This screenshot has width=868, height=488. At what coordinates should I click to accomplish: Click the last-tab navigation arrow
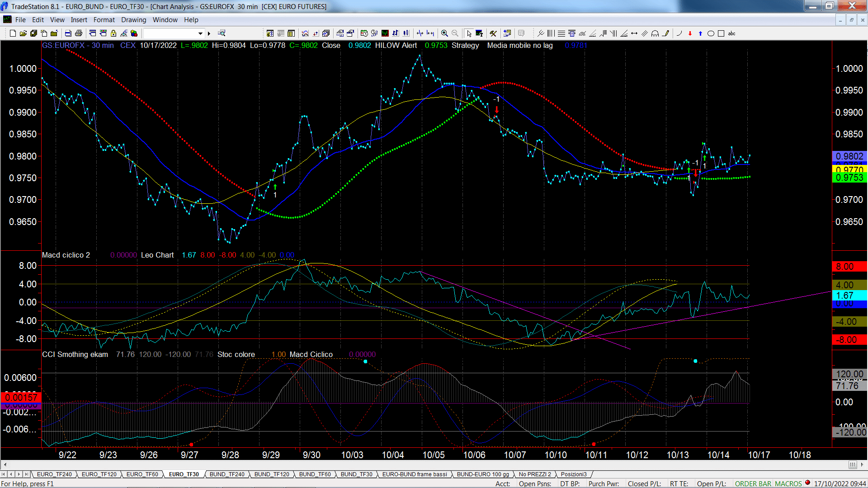coord(27,474)
